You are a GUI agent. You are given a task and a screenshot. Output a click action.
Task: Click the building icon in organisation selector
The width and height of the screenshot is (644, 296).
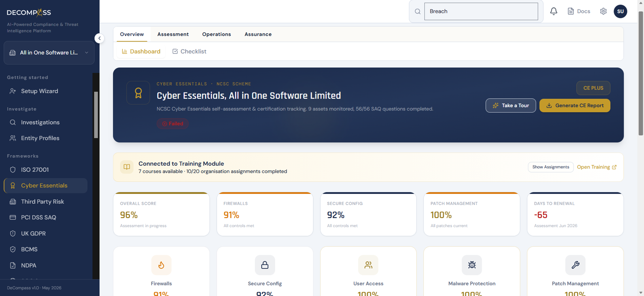click(x=13, y=53)
